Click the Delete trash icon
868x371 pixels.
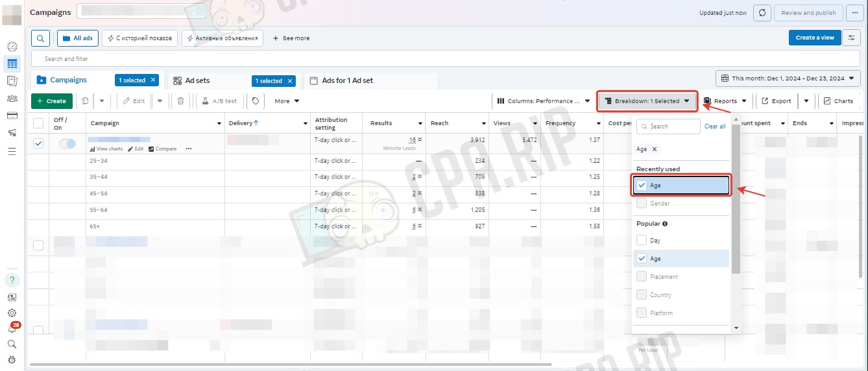(180, 101)
